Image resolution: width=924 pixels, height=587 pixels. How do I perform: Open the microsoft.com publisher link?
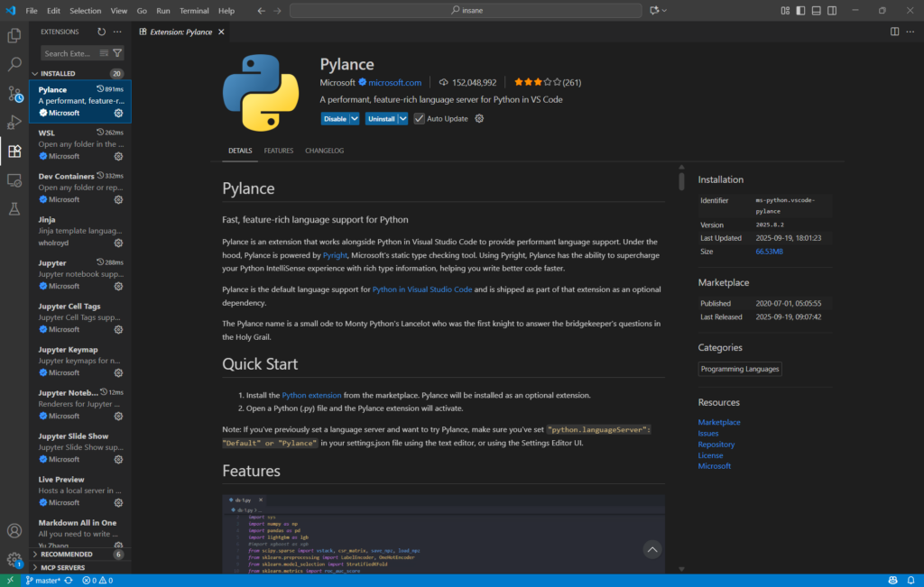pyautogui.click(x=395, y=82)
